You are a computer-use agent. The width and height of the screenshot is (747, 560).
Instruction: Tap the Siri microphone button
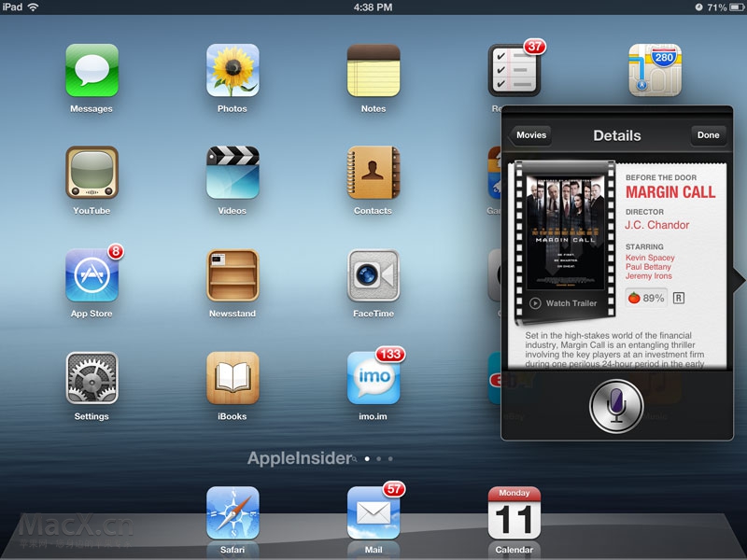tap(616, 406)
